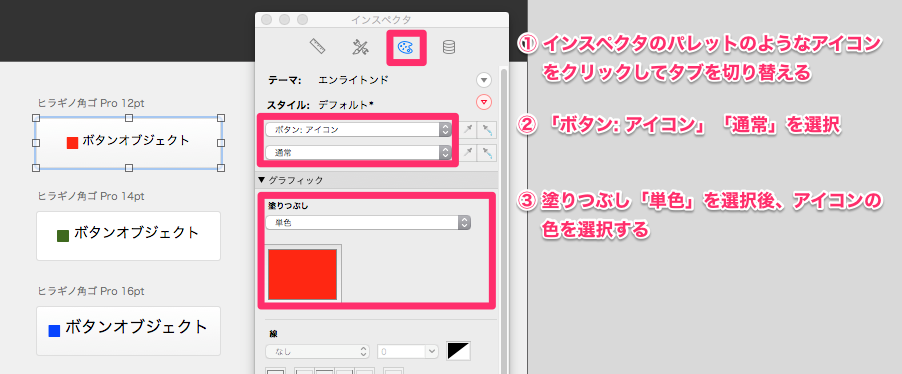
Task: Click the red icon in the 12pt button
Action: tap(72, 143)
